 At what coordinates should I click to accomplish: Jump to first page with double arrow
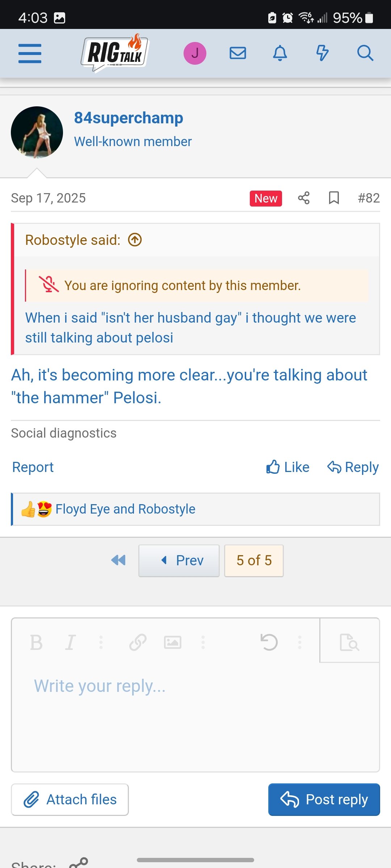(118, 561)
